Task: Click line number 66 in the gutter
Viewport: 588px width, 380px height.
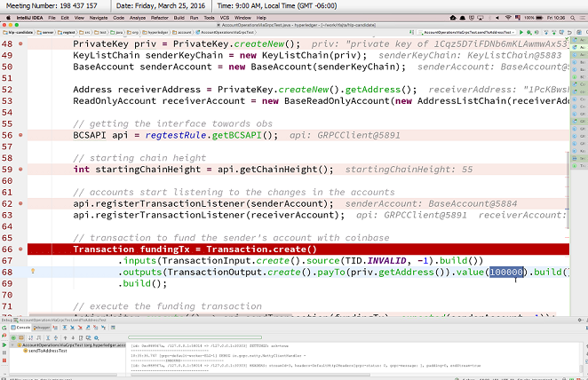Action: coord(7,249)
